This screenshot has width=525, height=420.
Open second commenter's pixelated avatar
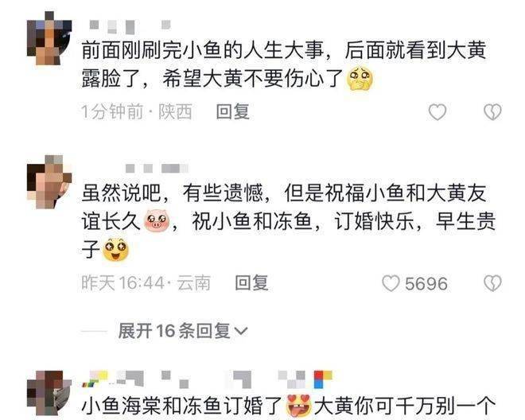click(x=49, y=182)
